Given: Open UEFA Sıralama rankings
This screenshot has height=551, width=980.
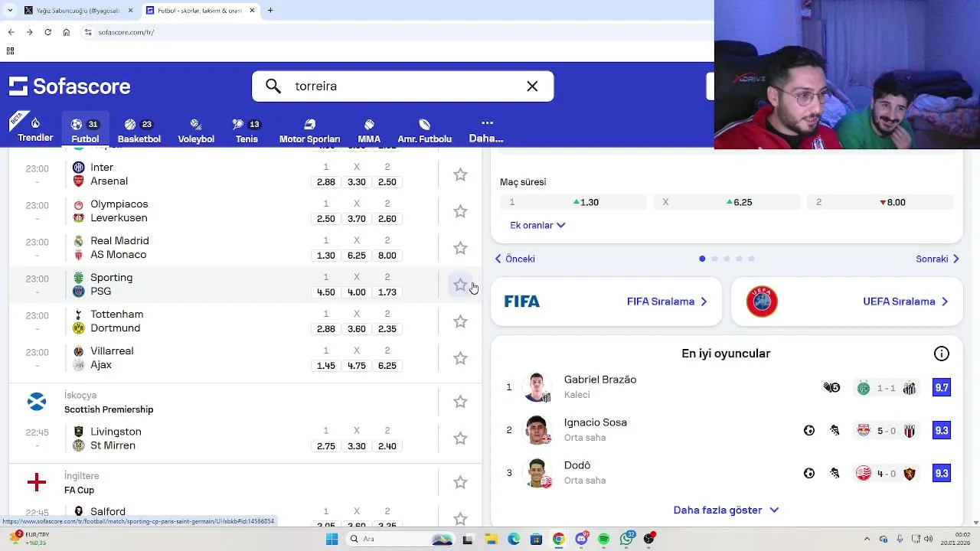Looking at the screenshot, I should tap(847, 302).
